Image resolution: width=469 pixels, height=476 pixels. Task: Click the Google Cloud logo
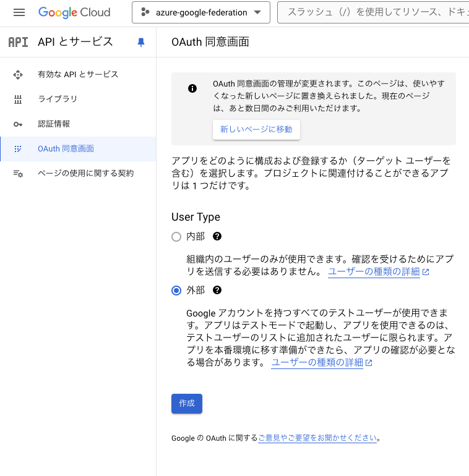click(74, 12)
